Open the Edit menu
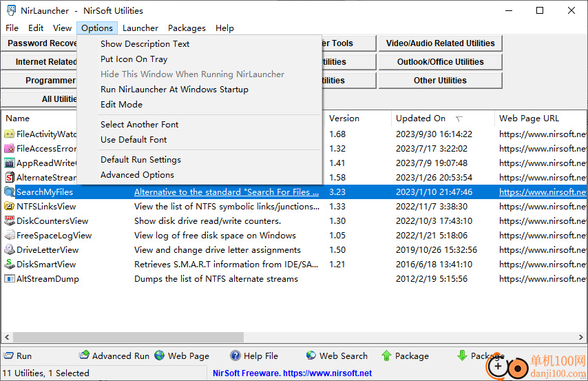 tap(36, 28)
